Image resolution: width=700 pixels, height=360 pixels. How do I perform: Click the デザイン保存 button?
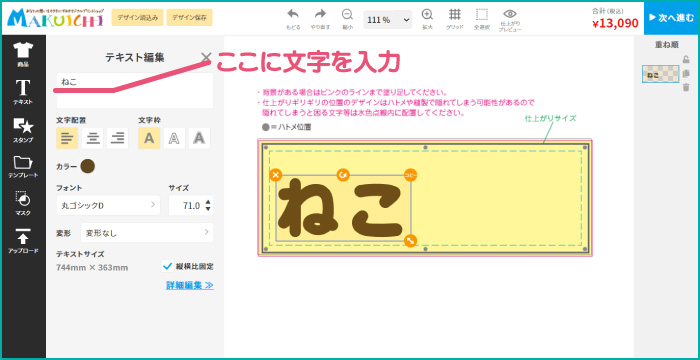point(189,17)
